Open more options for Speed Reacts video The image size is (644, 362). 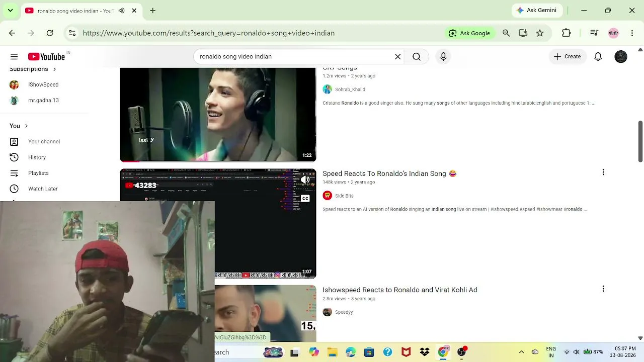point(603,172)
